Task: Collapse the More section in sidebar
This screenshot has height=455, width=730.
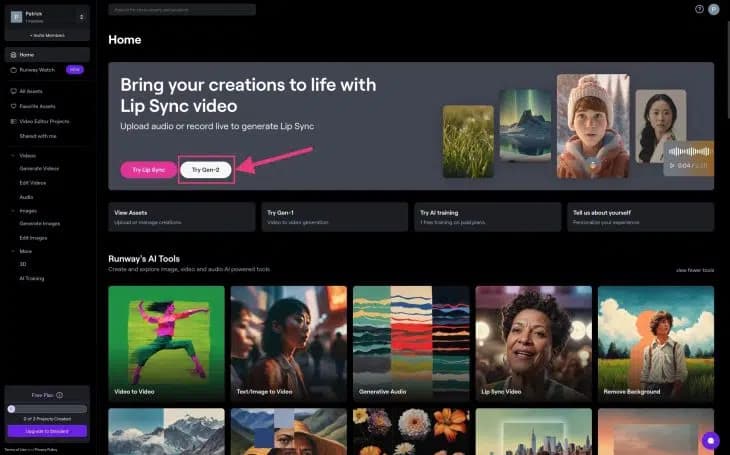Action: (12, 251)
